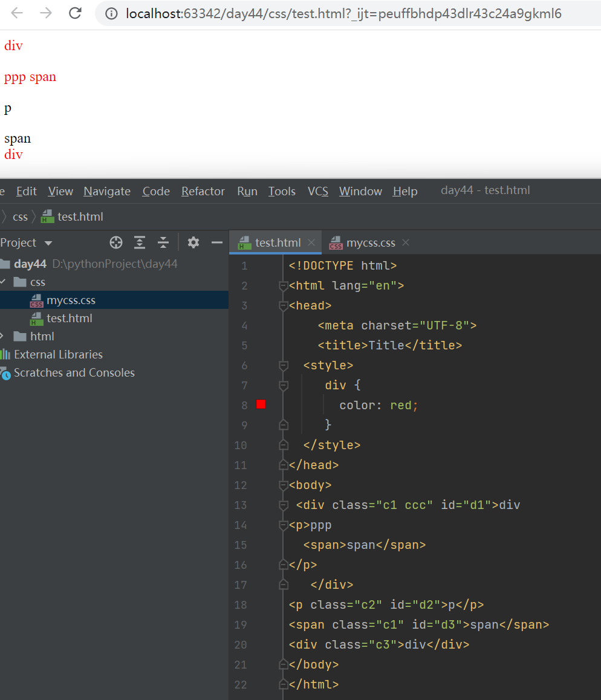Click the title tag code line
The height and width of the screenshot is (700, 601).
click(x=390, y=346)
